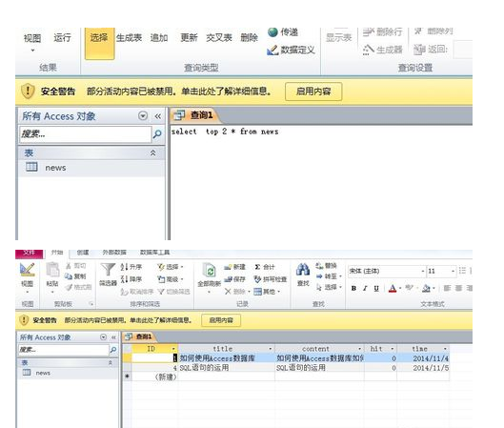Click security warning text in SQL view window
Screen dimensions: 504x428
pyautogui.click(x=179, y=92)
